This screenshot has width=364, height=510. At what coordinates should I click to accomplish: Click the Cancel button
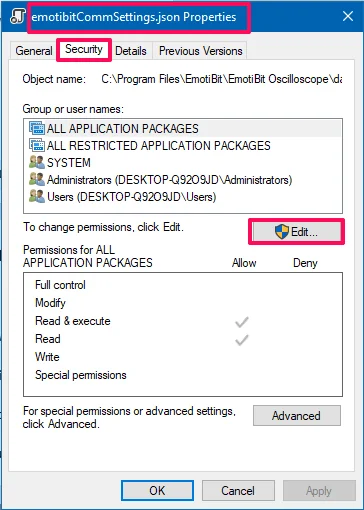point(238,491)
